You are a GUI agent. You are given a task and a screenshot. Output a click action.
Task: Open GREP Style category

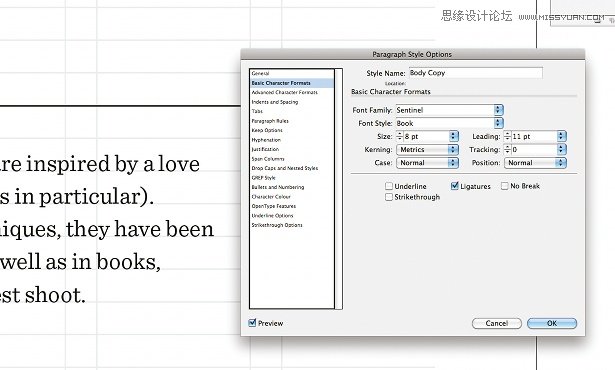coord(264,178)
